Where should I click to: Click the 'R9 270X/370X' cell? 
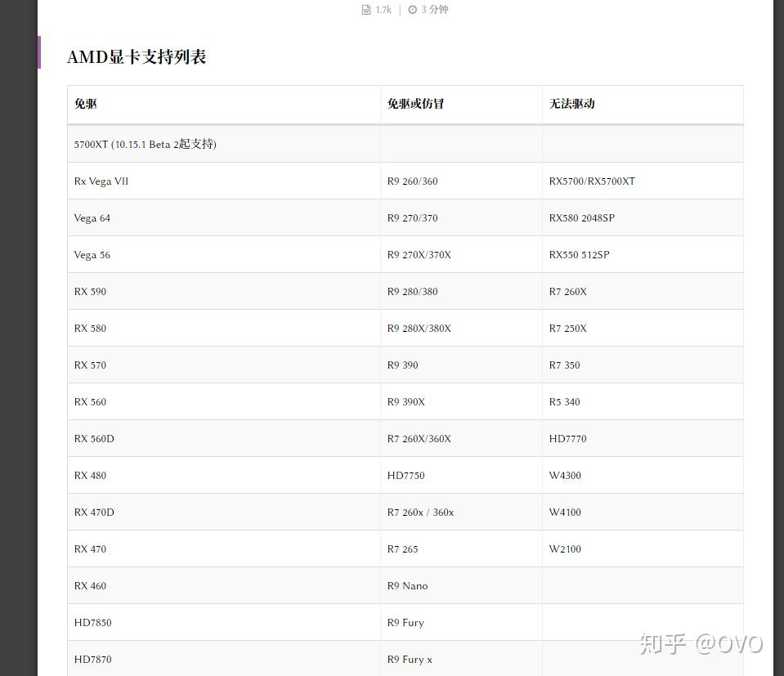tap(461, 254)
